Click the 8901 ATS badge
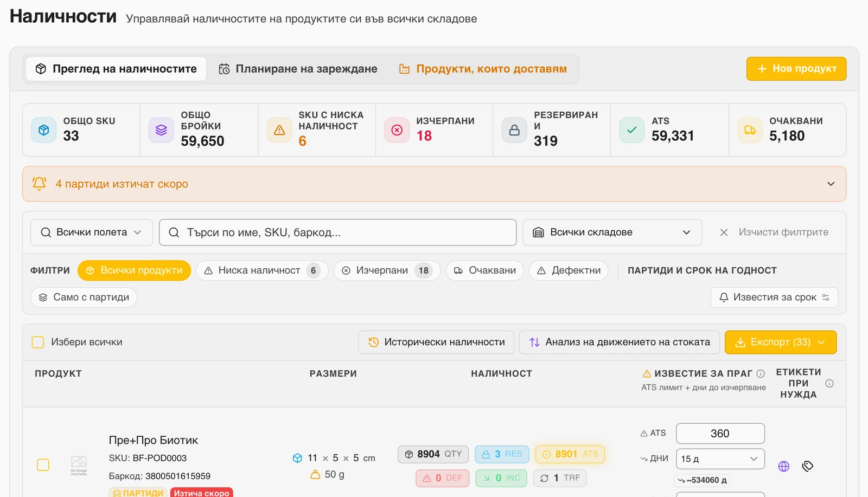Viewport: 868px width, 497px height. click(x=570, y=454)
